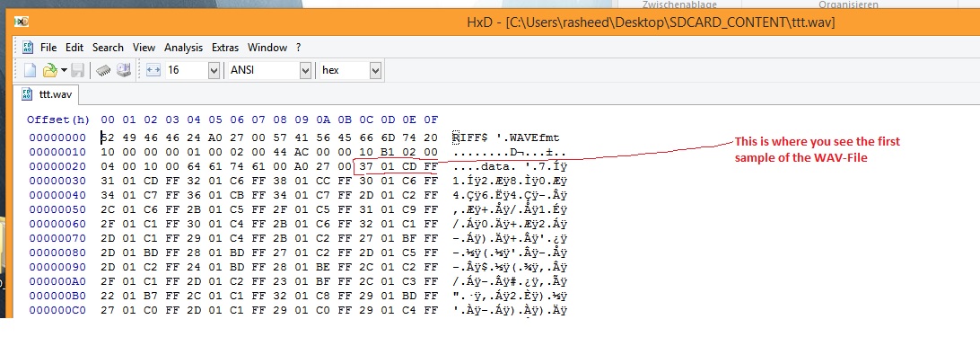Click byte CB in row 00000040
The image size is (980, 337).
[238, 195]
